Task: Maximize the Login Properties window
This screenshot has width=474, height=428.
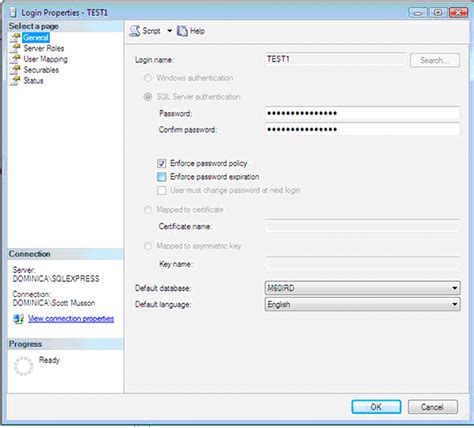Action: 438,13
